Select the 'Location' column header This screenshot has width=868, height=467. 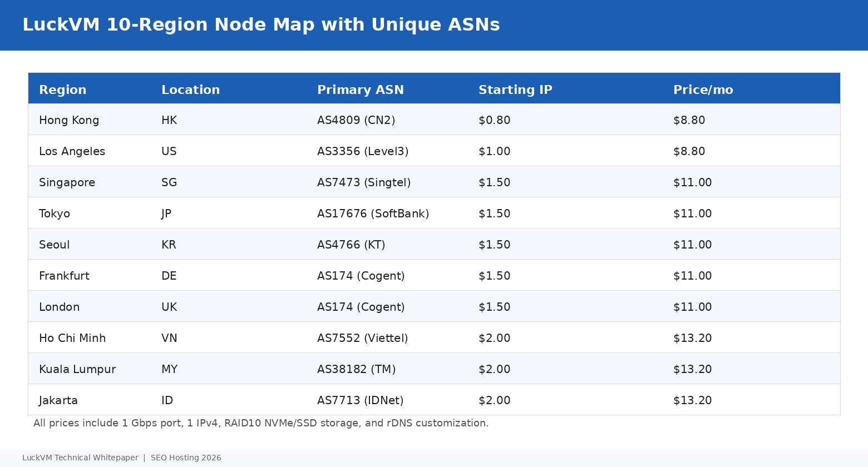[191, 90]
